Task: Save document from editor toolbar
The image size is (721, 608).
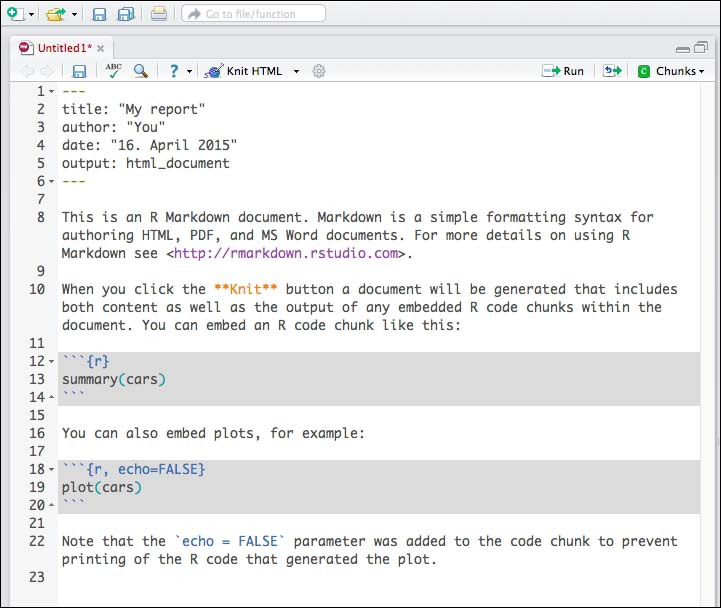Action: click(x=79, y=71)
